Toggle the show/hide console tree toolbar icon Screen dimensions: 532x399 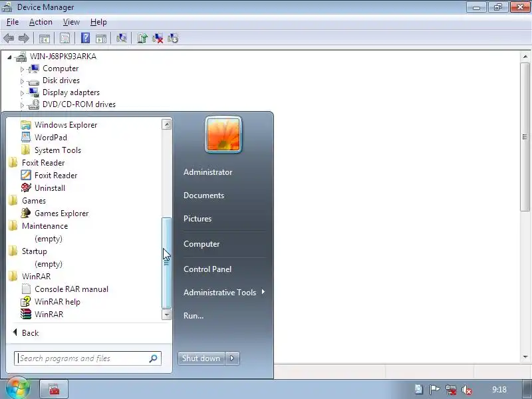[45, 39]
